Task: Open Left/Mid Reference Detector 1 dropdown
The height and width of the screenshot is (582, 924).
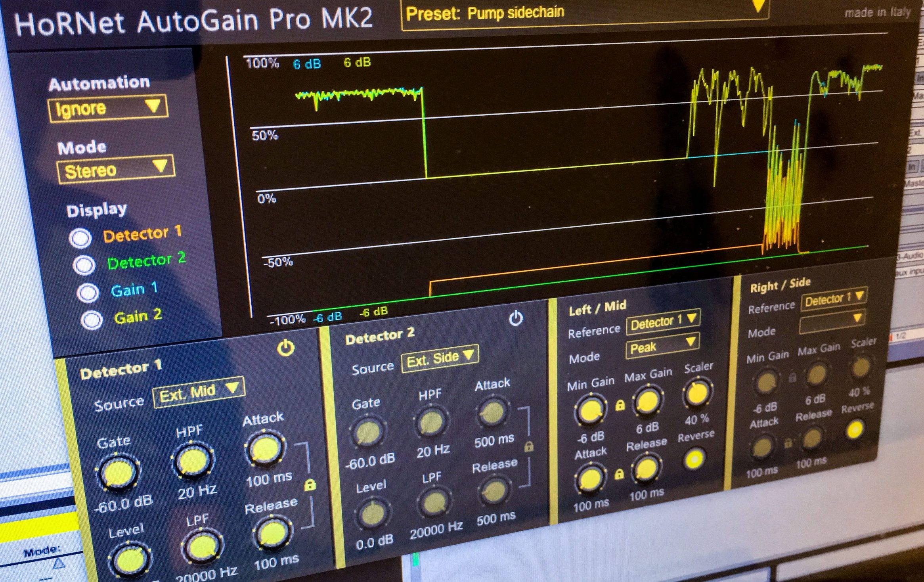Action: (664, 322)
